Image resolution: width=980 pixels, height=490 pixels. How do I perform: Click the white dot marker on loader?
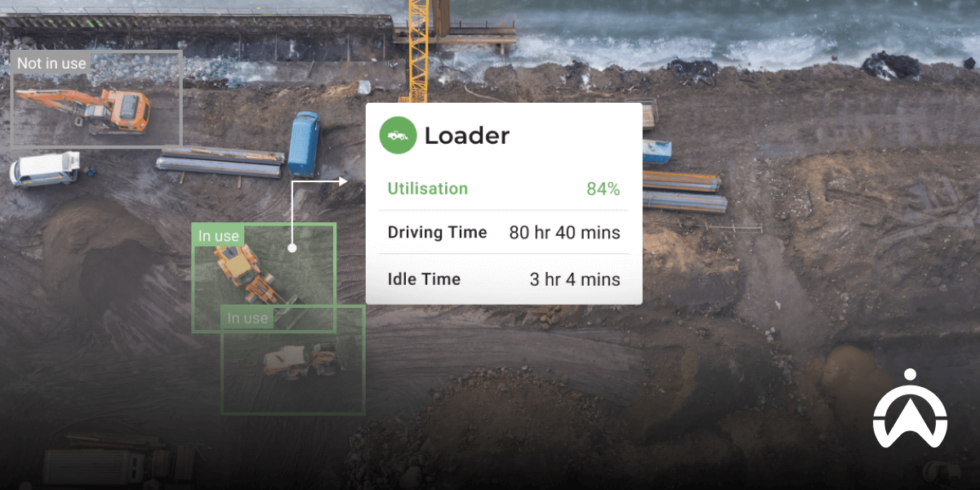(292, 247)
